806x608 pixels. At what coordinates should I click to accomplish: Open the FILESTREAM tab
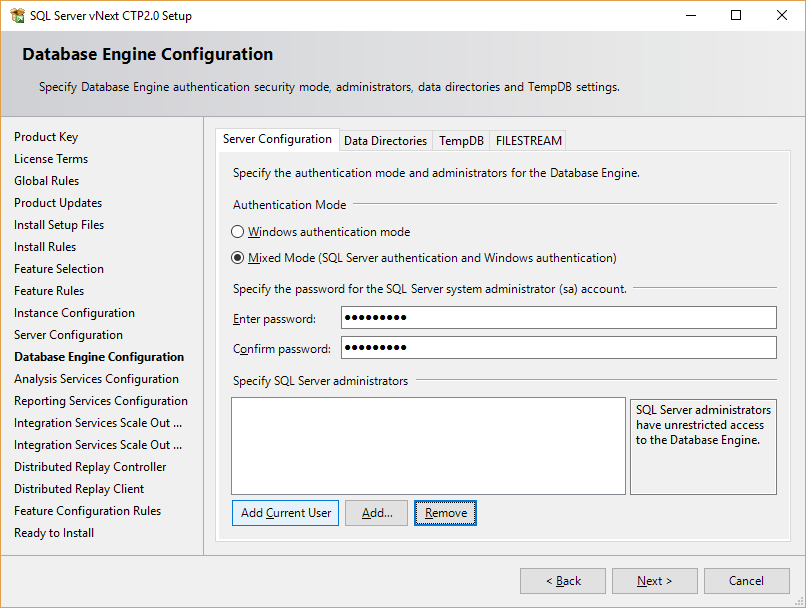tap(528, 141)
